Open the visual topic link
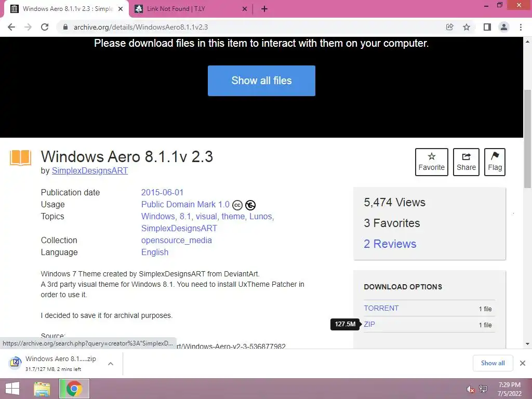 [206, 217]
